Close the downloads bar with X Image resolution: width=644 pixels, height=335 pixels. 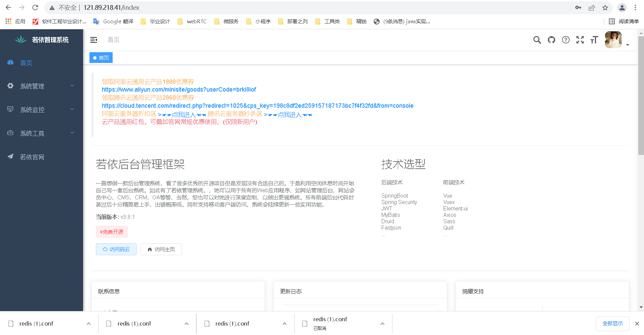point(637,324)
